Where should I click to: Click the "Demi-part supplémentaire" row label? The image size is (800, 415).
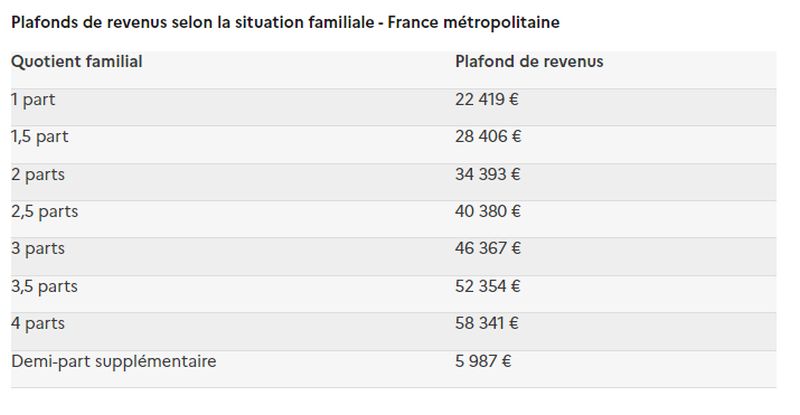coord(113,361)
